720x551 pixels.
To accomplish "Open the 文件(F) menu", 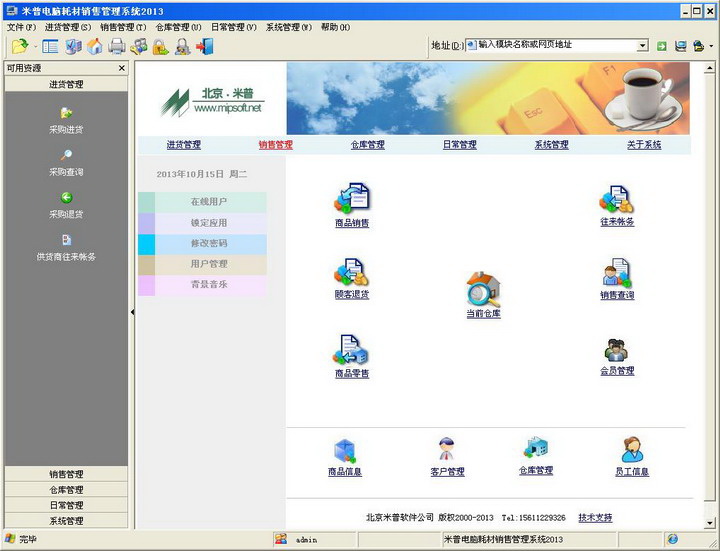I will (21, 27).
